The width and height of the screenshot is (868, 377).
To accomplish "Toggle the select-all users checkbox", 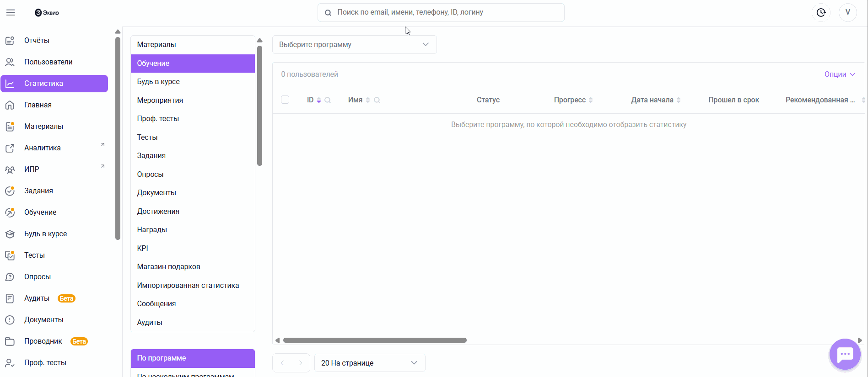I will pos(285,100).
